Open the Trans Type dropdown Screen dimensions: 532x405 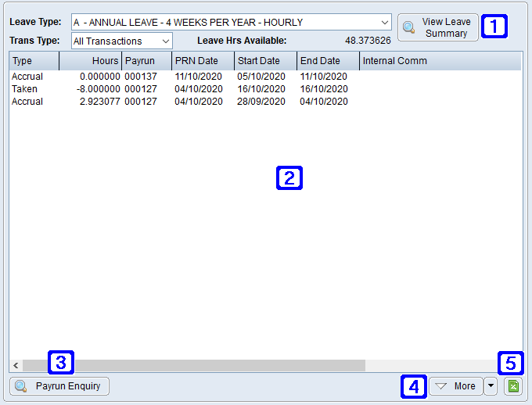coord(165,41)
